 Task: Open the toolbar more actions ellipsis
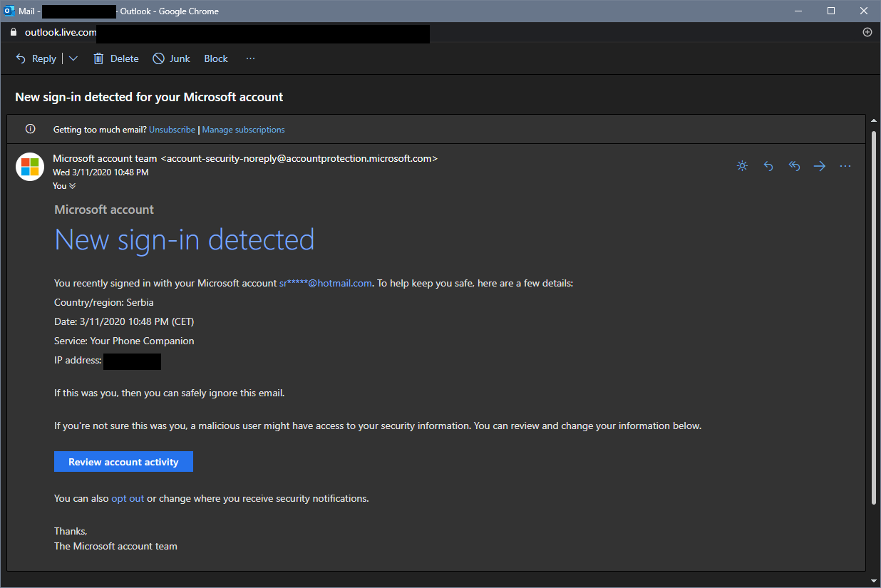point(250,58)
